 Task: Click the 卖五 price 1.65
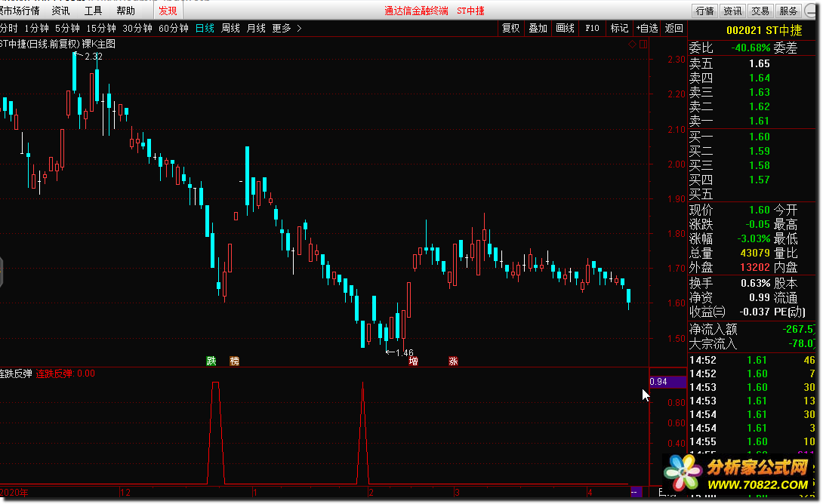point(760,63)
